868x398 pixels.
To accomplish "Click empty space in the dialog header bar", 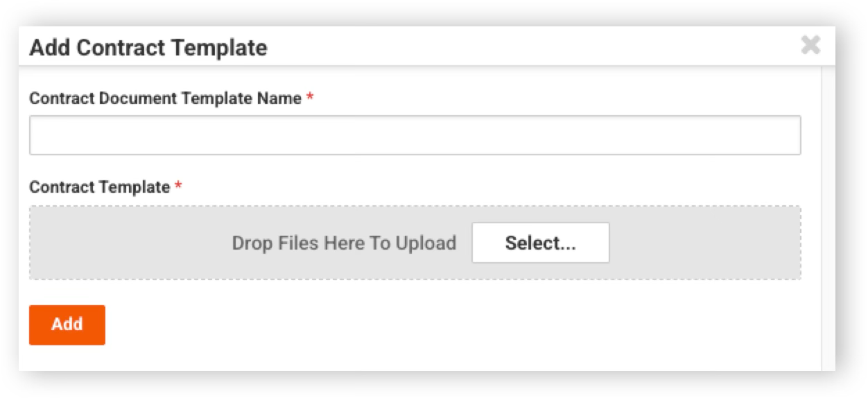I will (534, 47).
